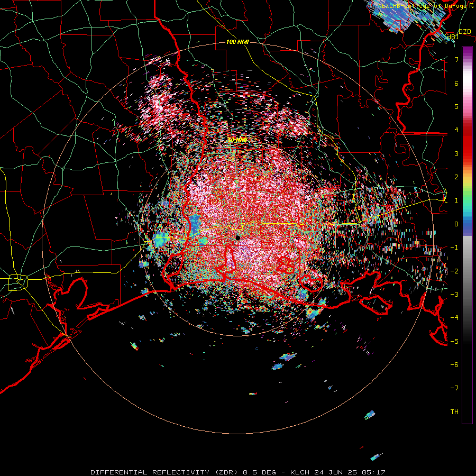Image resolution: width=476 pixels, height=476 pixels.
Task: Click the "-2" value on the color scale
Action: click(x=454, y=271)
